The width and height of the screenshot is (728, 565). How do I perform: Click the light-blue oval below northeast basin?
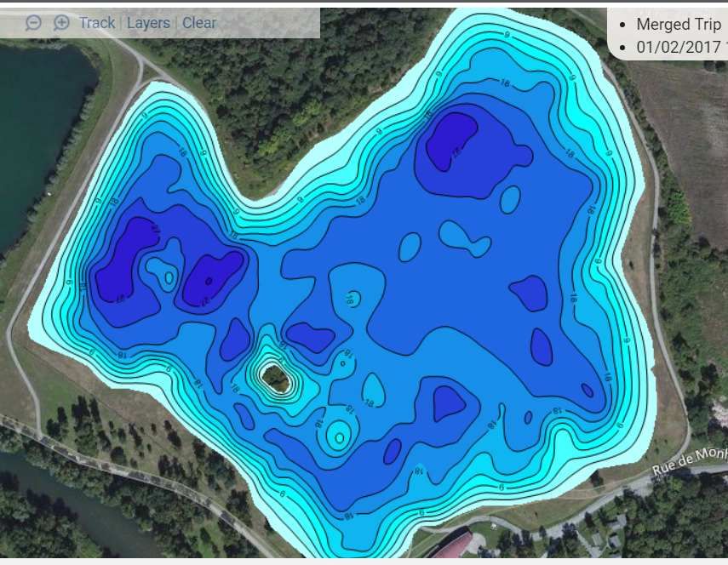(x=510, y=199)
